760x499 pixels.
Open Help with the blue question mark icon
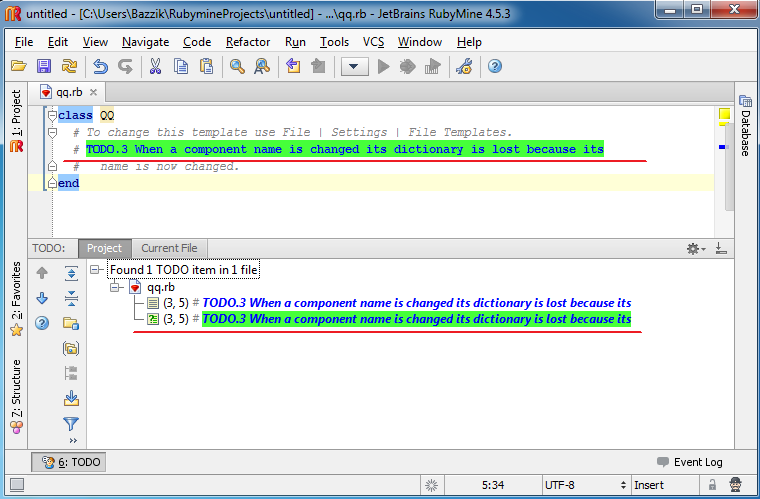pos(494,66)
